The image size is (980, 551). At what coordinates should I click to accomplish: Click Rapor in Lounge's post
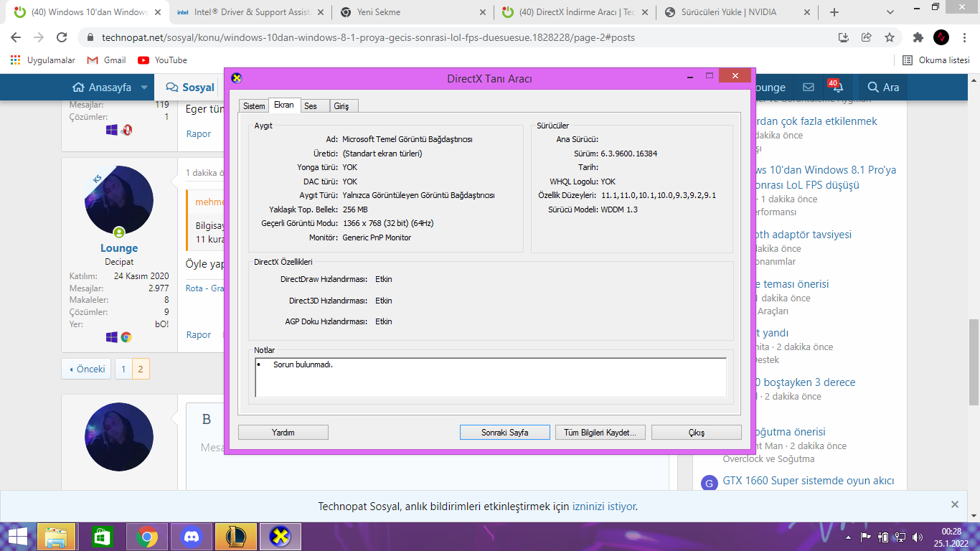coord(199,335)
